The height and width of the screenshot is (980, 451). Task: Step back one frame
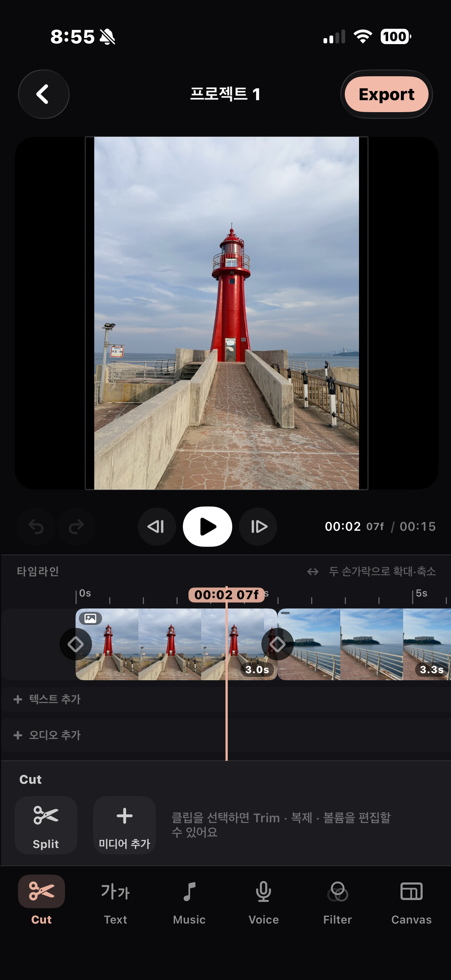pos(156,527)
